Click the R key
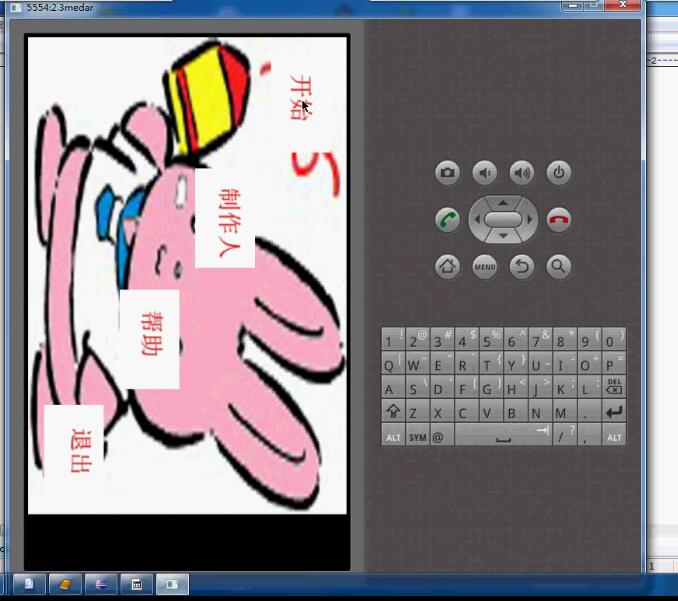 [x=467, y=363]
